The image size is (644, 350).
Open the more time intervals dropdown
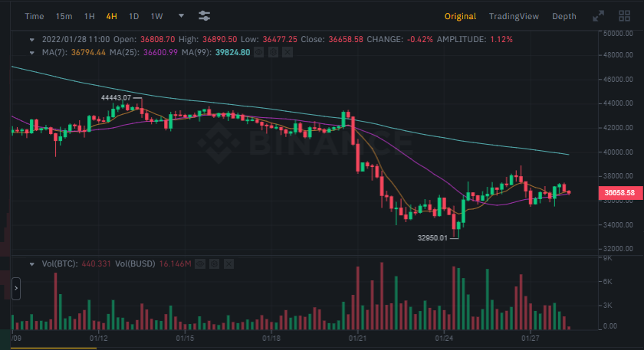click(x=181, y=16)
